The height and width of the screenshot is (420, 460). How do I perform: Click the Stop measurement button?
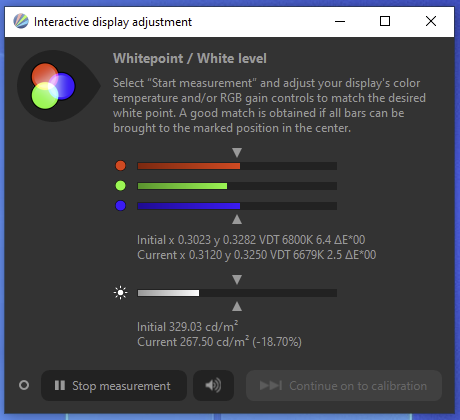pos(114,386)
